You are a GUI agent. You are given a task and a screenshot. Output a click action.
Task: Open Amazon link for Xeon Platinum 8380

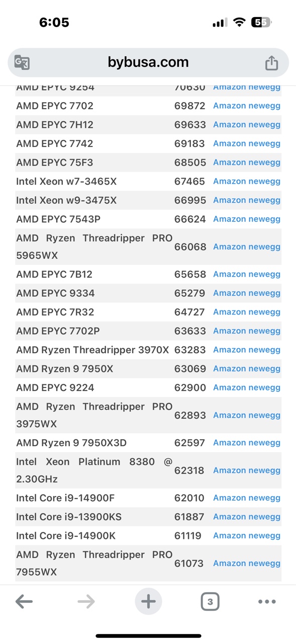[x=229, y=470]
